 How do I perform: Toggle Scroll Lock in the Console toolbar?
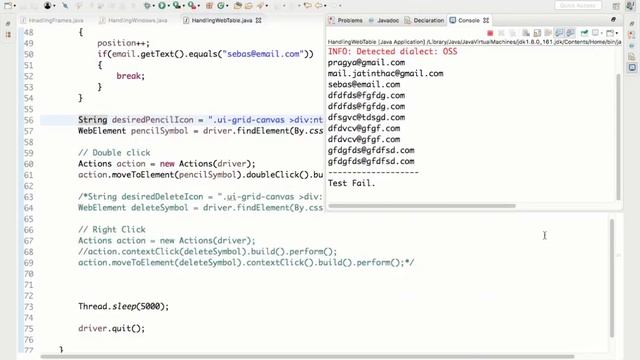(537, 33)
